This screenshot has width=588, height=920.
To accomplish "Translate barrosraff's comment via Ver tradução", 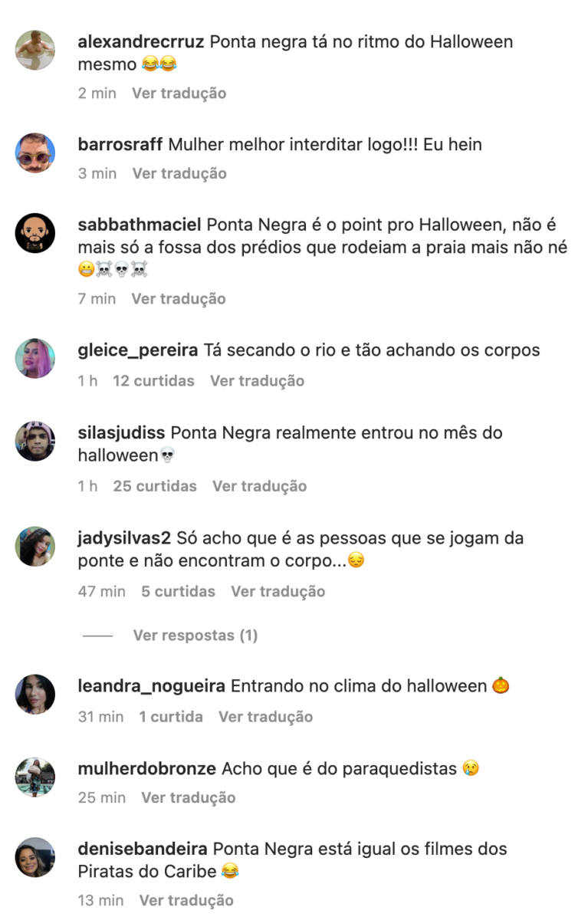I will 179,173.
